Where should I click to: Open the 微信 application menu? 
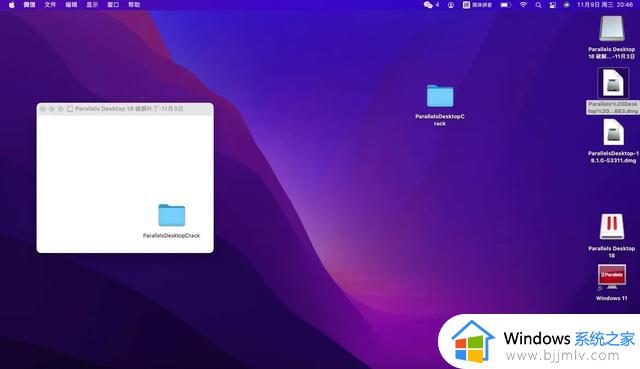click(x=29, y=5)
